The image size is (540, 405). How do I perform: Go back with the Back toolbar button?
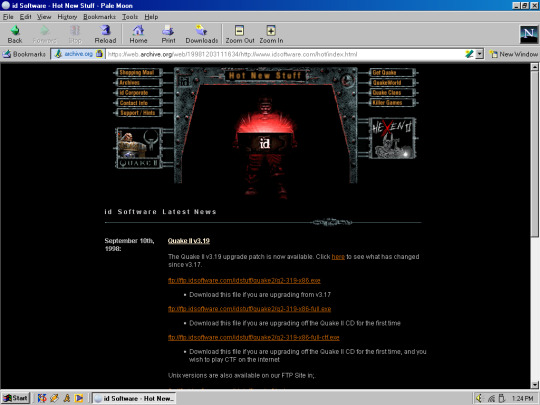(15, 34)
